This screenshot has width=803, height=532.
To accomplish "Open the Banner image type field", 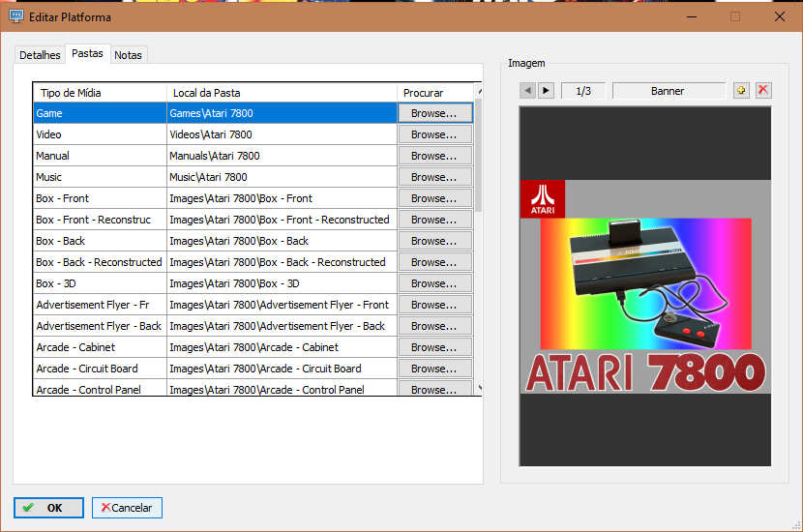I will click(669, 91).
